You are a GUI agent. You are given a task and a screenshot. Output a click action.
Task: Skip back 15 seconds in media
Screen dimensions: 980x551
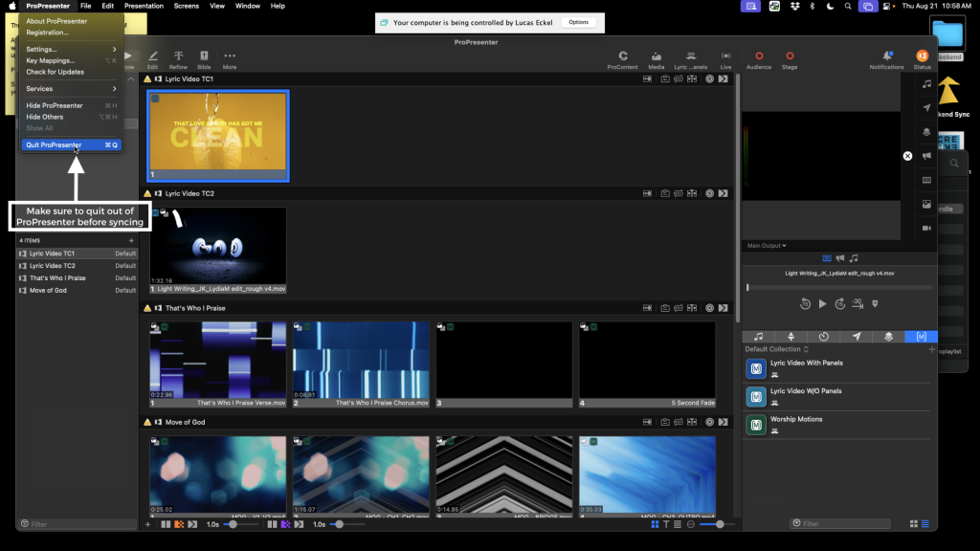click(805, 303)
